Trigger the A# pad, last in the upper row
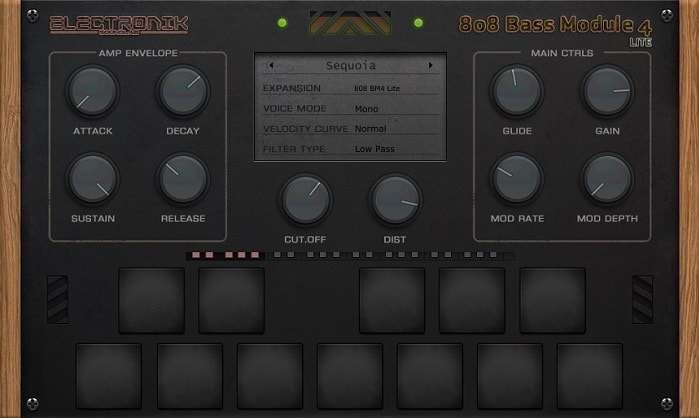 pos(552,300)
